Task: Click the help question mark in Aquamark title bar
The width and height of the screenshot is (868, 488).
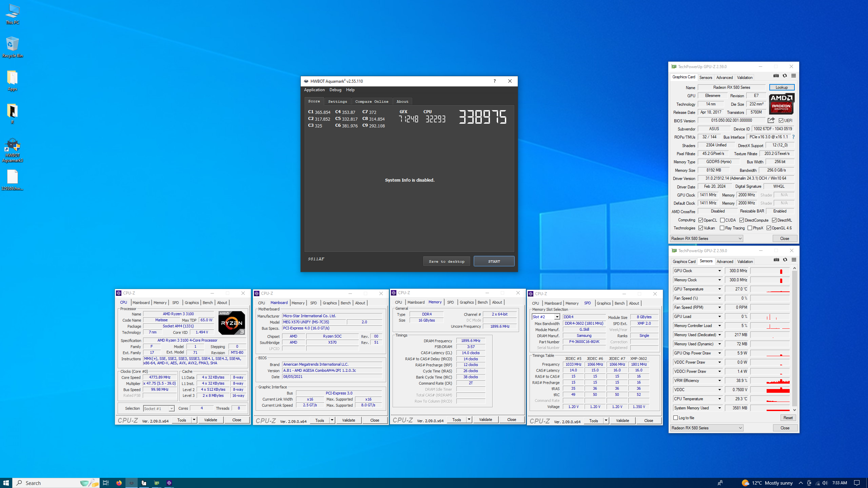Action: click(x=494, y=81)
